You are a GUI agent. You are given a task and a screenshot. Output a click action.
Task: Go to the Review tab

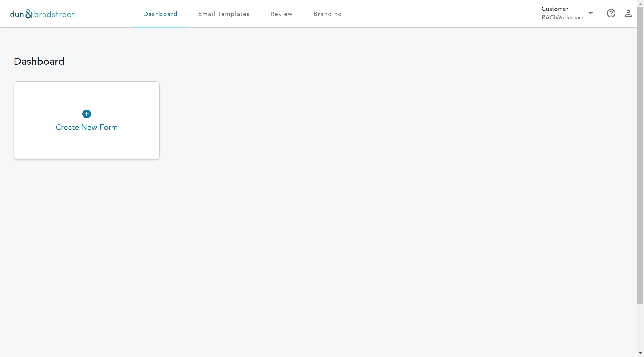pos(281,14)
